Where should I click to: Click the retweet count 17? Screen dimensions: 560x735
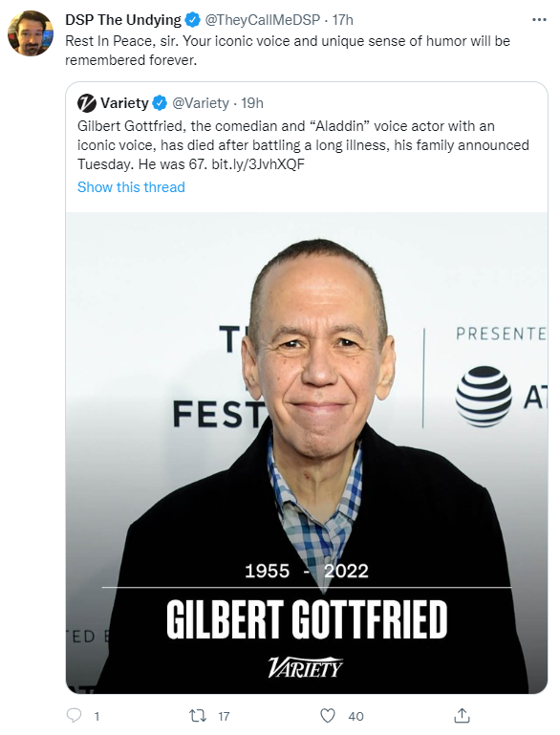[224, 716]
